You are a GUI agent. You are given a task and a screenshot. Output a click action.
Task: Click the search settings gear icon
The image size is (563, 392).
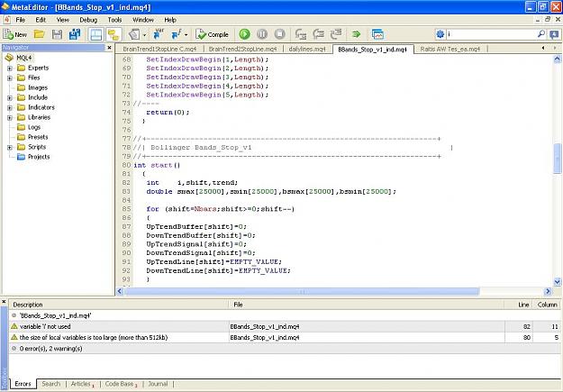pos(440,34)
